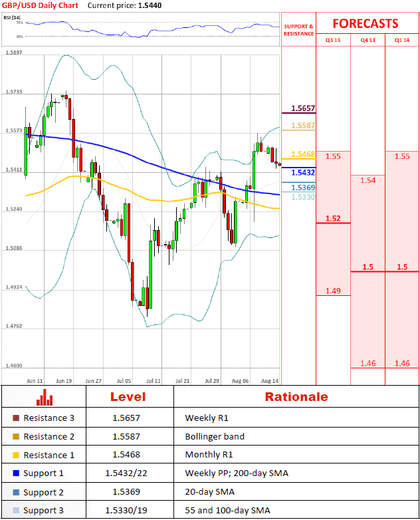This screenshot has width=420, height=520.
Task: Click the Rationale column header in table
Action: click(296, 397)
